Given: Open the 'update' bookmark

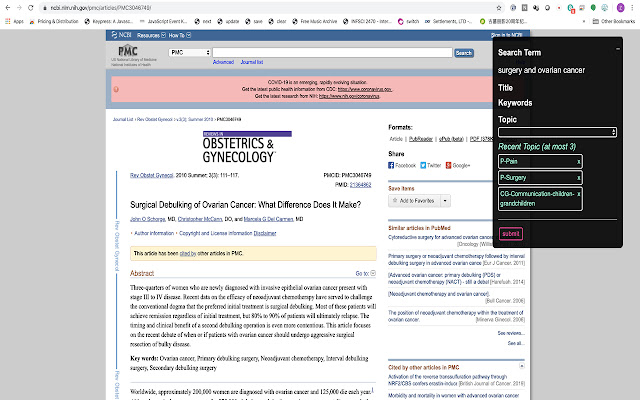Looking at the screenshot, I should (228, 21).
